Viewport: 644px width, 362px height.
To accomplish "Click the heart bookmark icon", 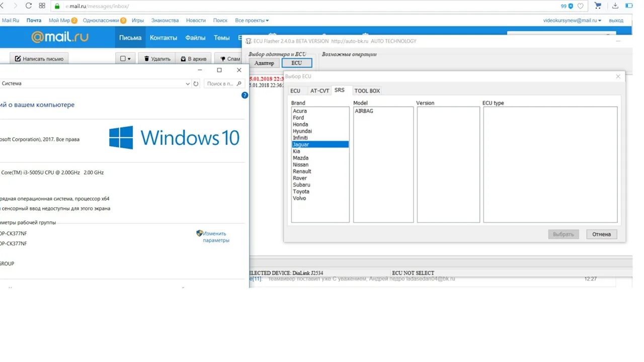I will pyautogui.click(x=580, y=6).
